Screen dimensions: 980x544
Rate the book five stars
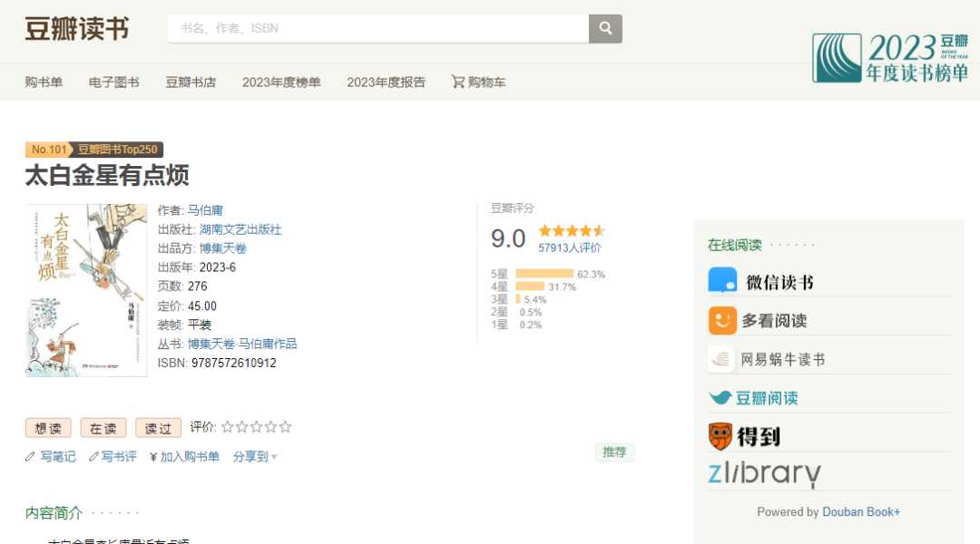285,427
